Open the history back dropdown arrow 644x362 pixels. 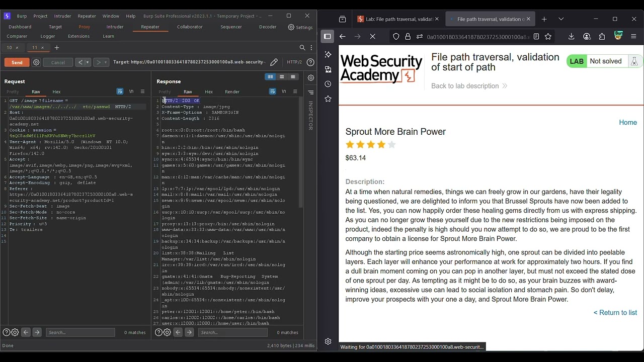click(x=88, y=62)
